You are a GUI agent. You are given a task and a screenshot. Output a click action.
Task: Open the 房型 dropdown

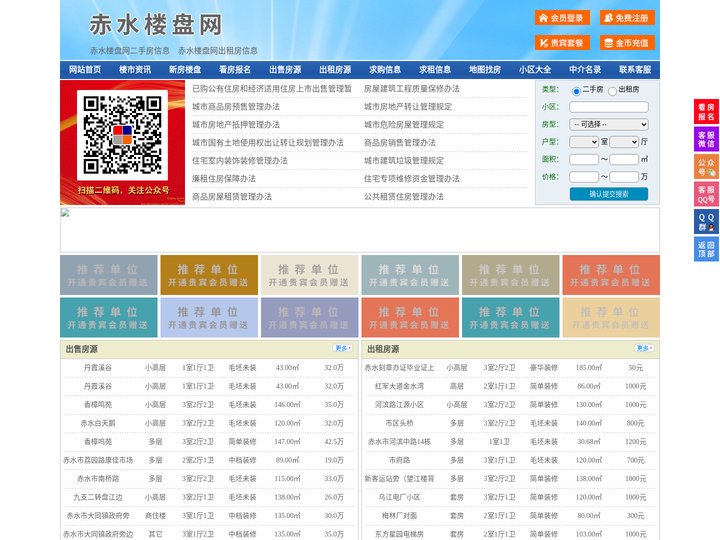point(609,124)
